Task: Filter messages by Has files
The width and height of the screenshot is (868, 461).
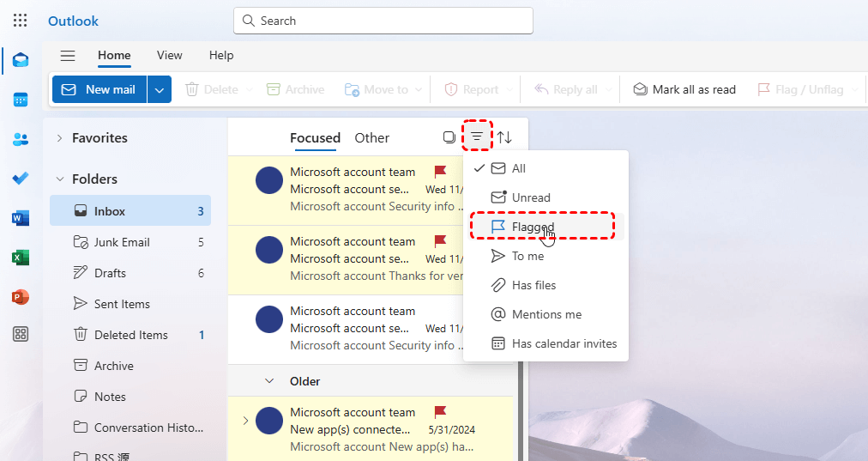Action: (546, 285)
